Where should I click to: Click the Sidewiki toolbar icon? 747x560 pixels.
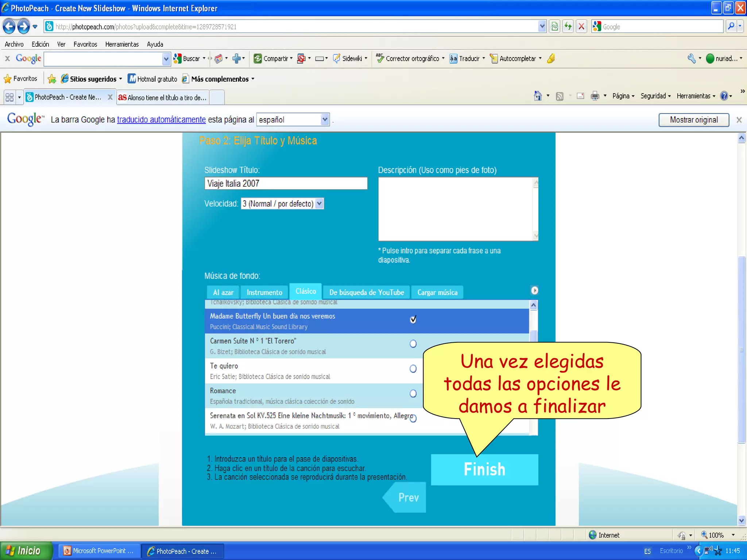[x=337, y=58]
